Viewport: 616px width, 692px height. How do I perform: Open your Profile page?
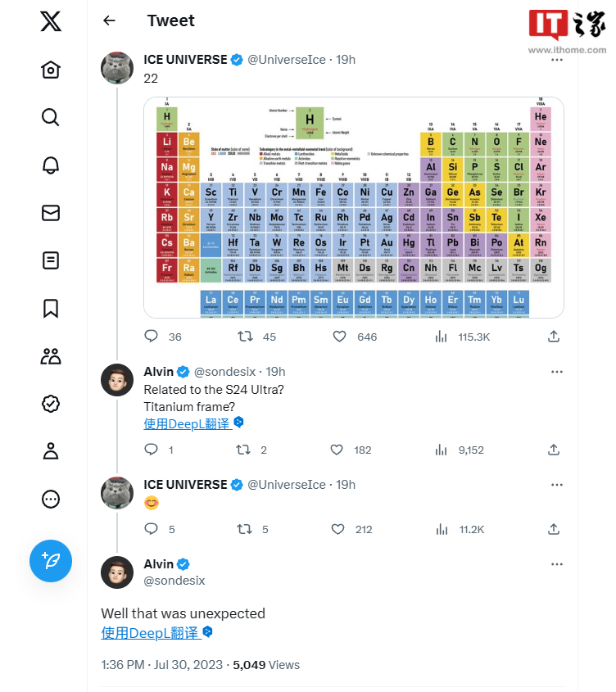coord(50,451)
